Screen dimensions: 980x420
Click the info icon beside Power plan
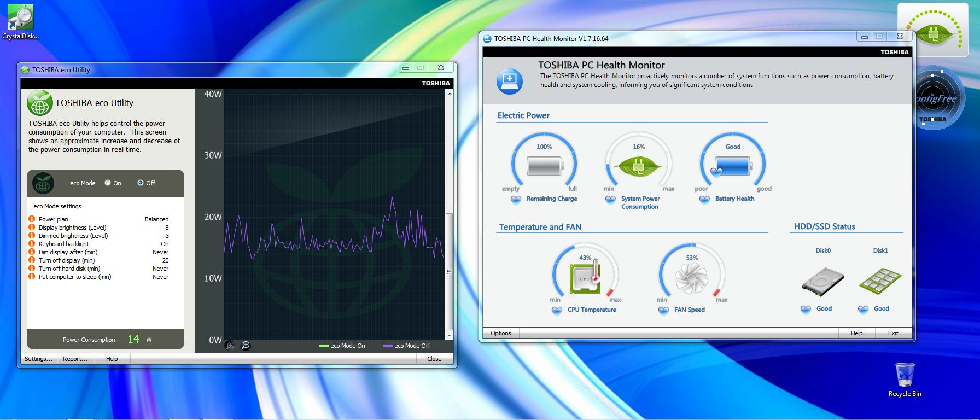coord(32,219)
